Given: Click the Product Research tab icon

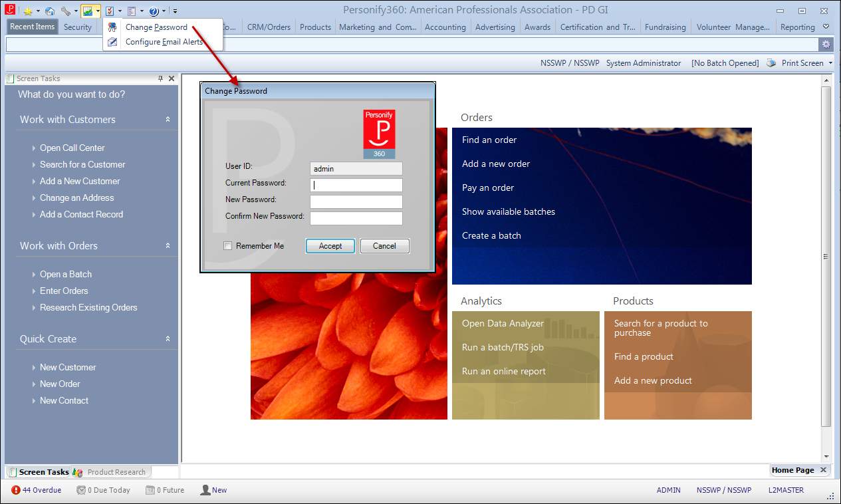Looking at the screenshot, I should click(x=78, y=472).
